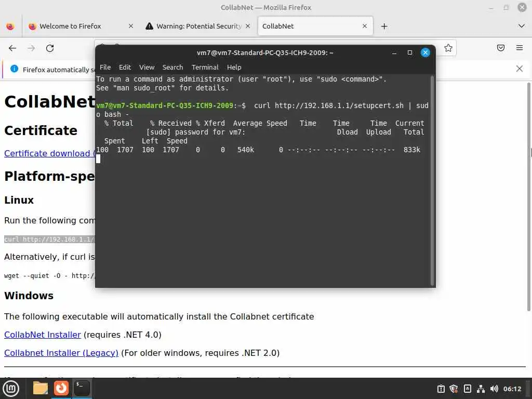532x399 pixels.
Task: Restore the Firefox window size
Action: [x=506, y=7]
